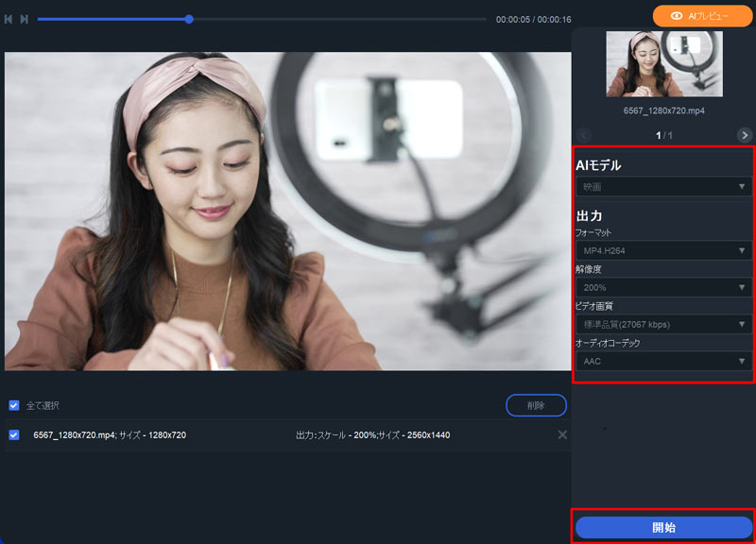
Task: Click the playback progress slider handle
Action: coord(188,18)
